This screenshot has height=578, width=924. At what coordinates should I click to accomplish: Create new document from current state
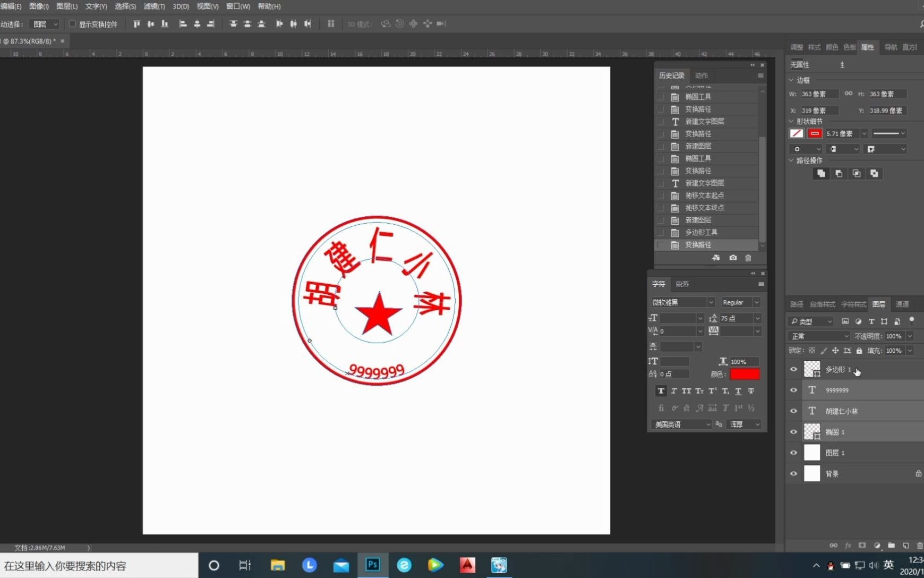(716, 258)
